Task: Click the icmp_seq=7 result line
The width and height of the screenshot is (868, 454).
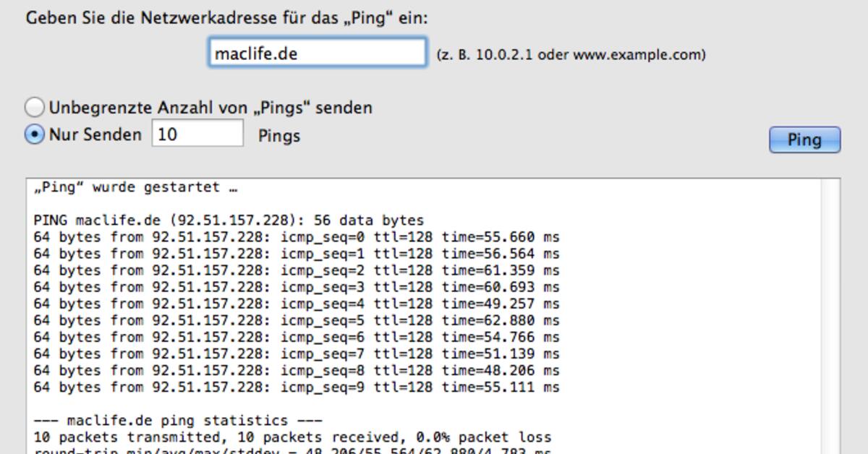Action: (297, 354)
